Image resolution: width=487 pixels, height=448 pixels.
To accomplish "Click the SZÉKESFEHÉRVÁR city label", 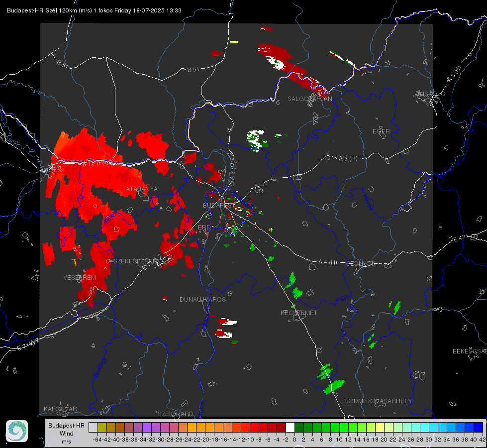I will [x=141, y=261].
